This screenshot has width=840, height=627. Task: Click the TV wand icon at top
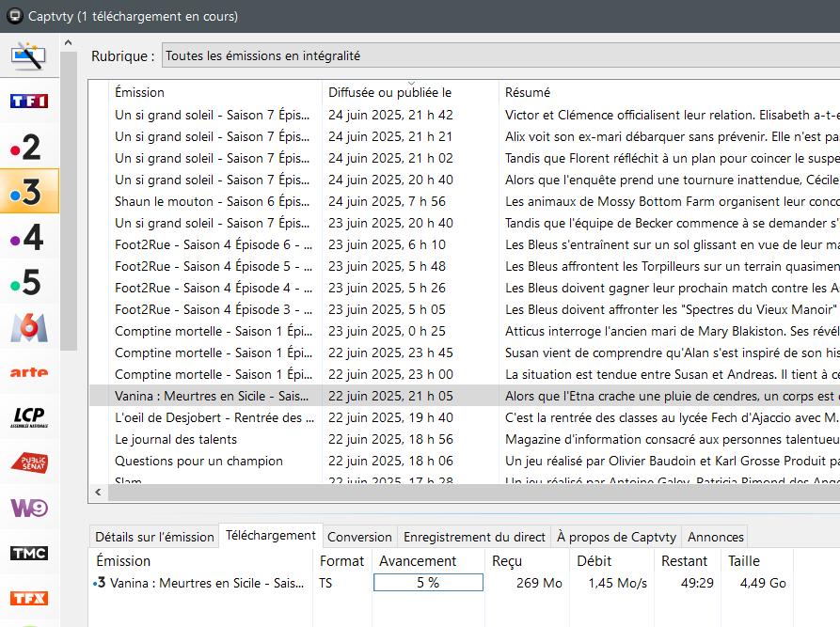point(28,56)
